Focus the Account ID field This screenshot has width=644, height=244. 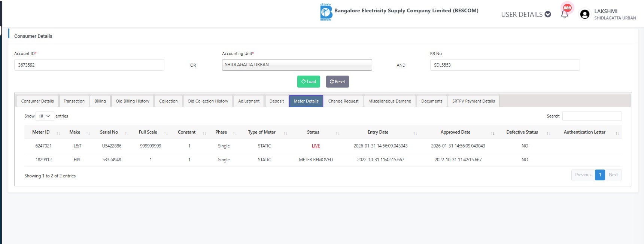pos(89,65)
